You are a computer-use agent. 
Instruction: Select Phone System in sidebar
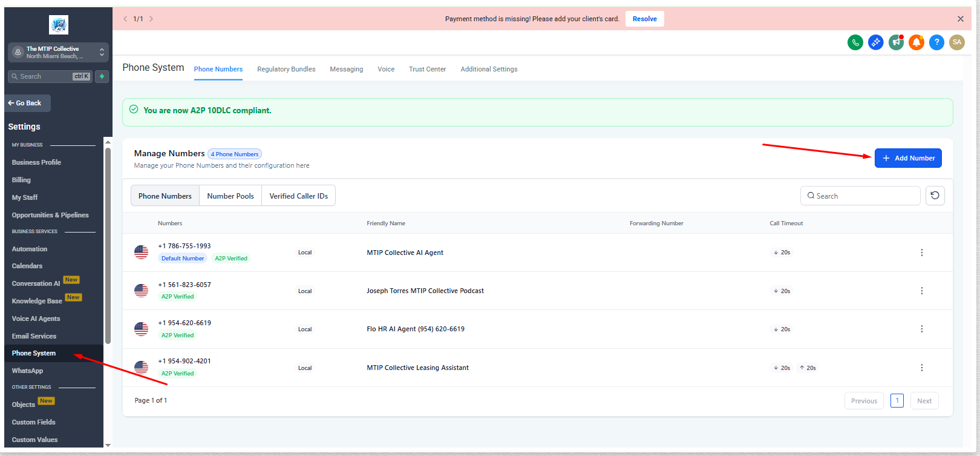[34, 353]
